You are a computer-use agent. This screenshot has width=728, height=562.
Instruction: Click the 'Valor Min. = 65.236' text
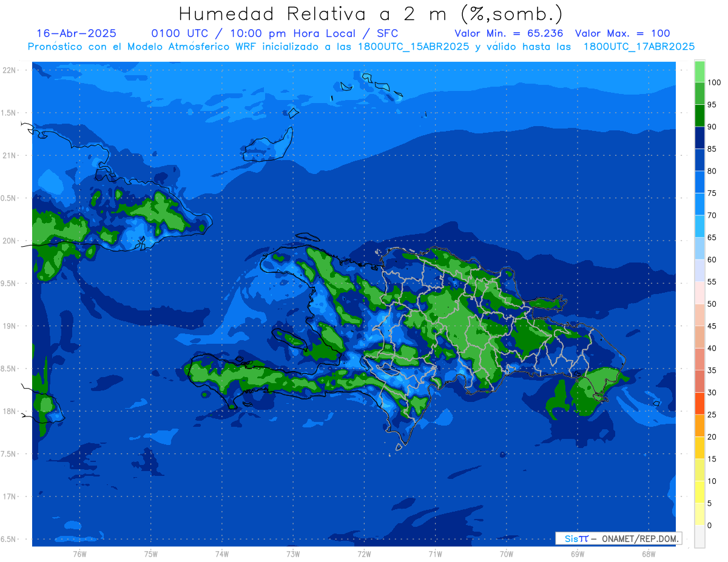[508, 33]
